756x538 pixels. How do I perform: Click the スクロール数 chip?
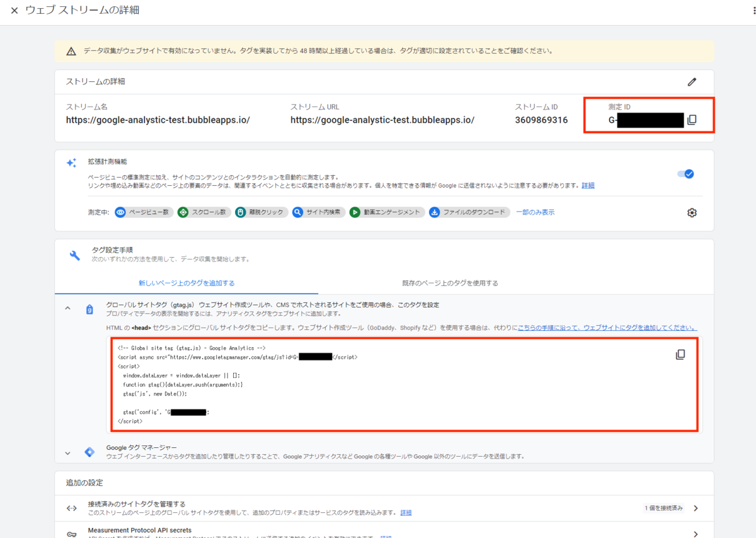[x=203, y=212]
